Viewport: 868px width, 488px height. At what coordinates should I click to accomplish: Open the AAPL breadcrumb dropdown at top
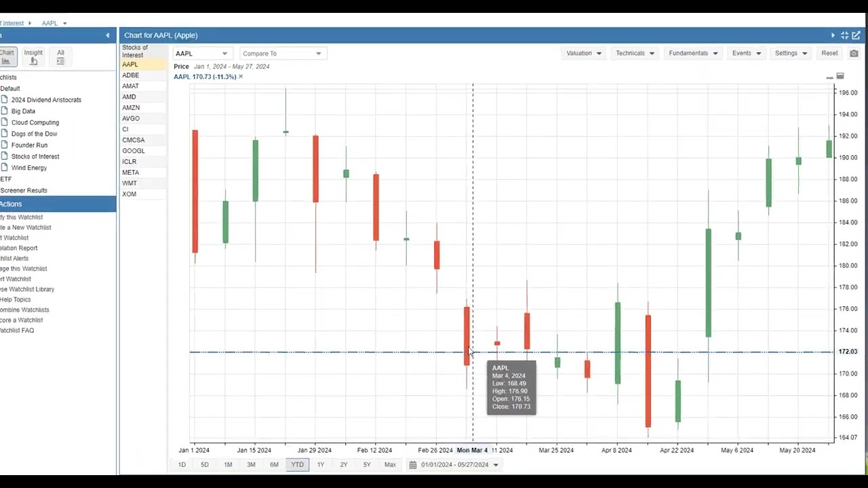click(64, 23)
